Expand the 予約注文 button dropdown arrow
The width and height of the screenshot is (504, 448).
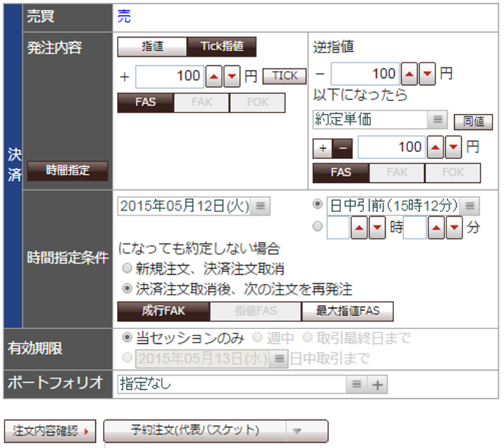297,430
